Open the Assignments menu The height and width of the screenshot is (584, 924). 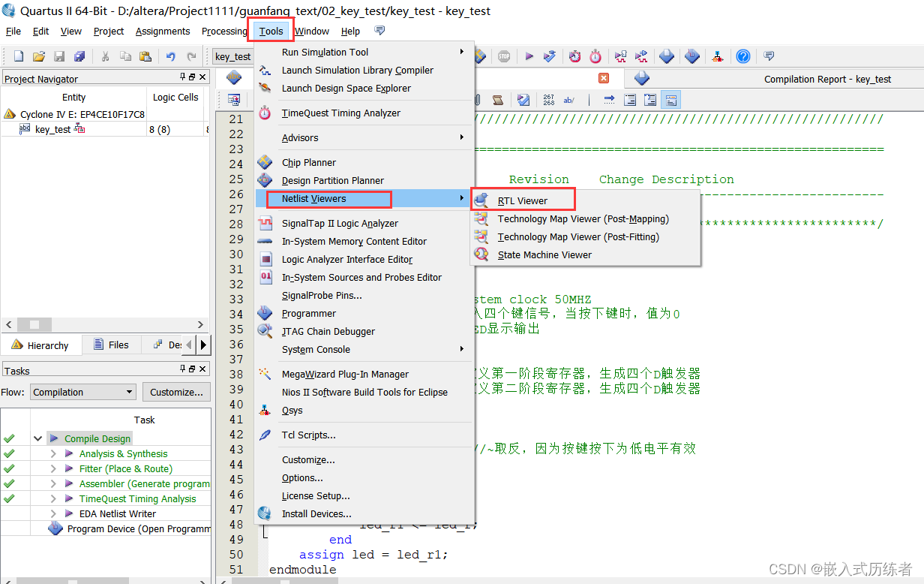point(163,31)
